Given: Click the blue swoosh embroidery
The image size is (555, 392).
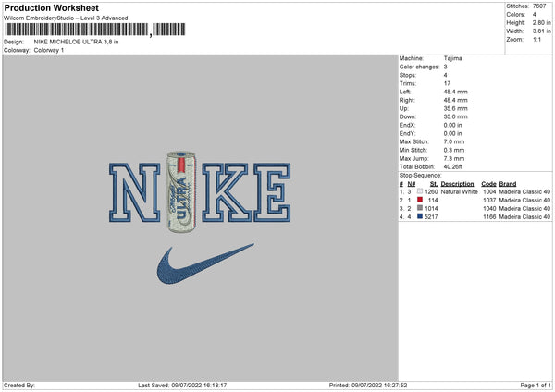Looking at the screenshot, I should [x=205, y=263].
